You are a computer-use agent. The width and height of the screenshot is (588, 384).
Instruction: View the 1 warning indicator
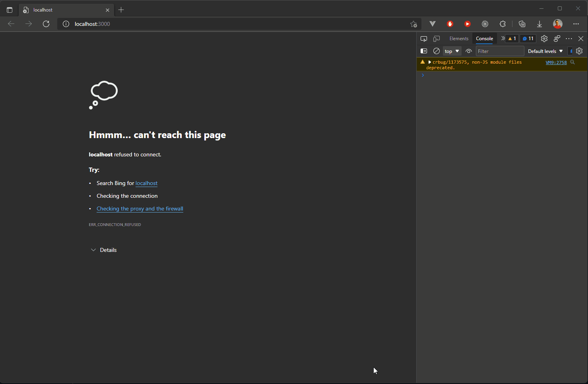click(511, 39)
